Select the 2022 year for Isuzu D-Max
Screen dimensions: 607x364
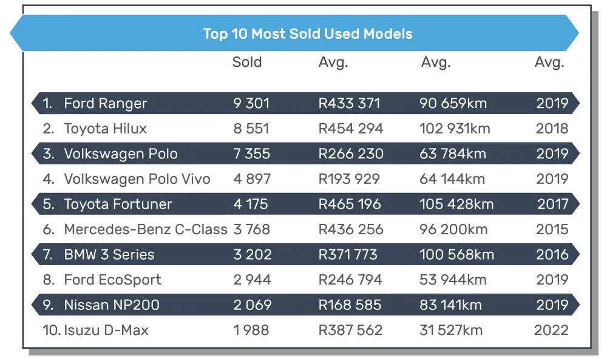click(551, 330)
